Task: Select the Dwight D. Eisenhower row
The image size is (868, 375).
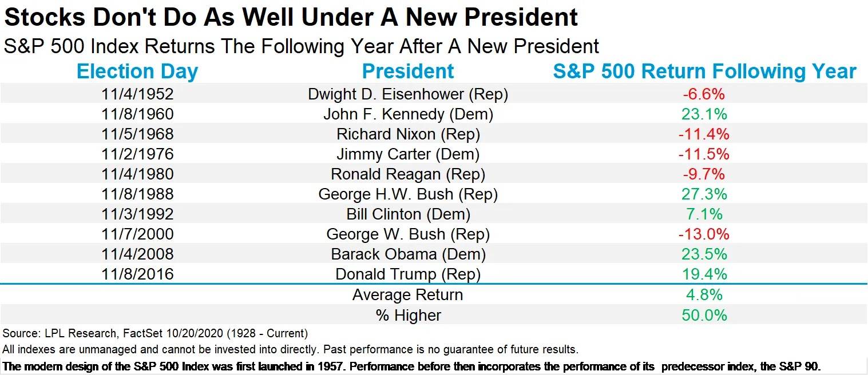Action: click(434, 94)
